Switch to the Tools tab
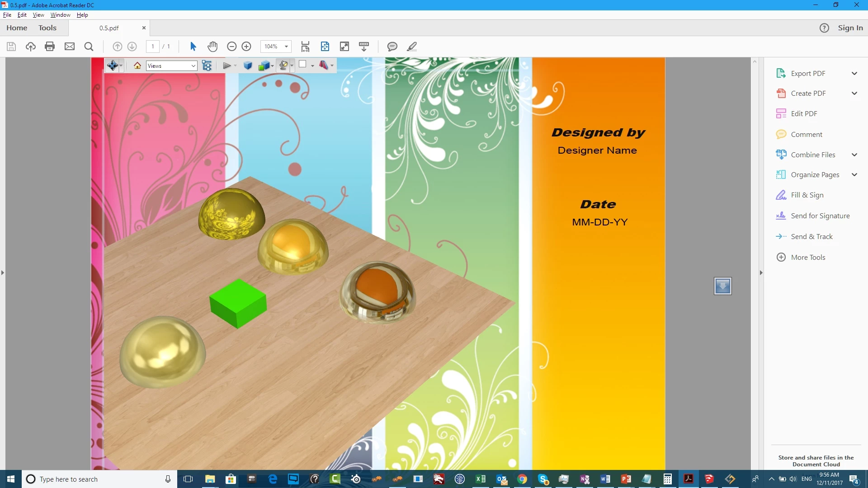The height and width of the screenshot is (488, 868). (x=47, y=28)
